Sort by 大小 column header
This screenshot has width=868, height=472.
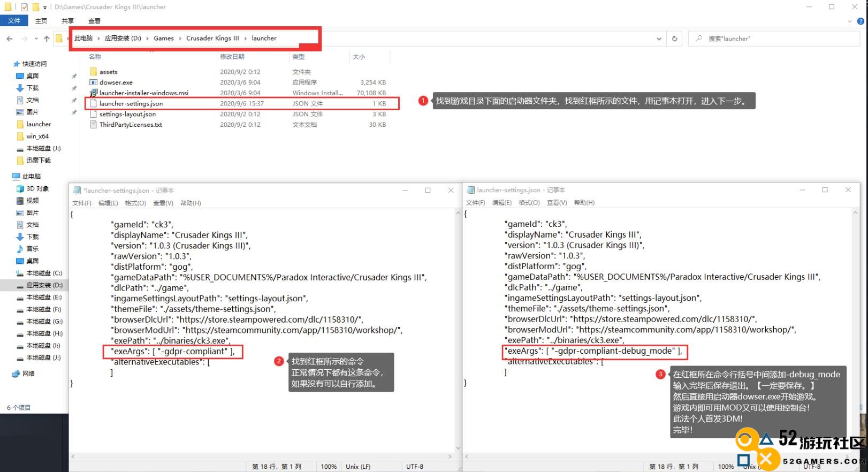click(x=359, y=56)
